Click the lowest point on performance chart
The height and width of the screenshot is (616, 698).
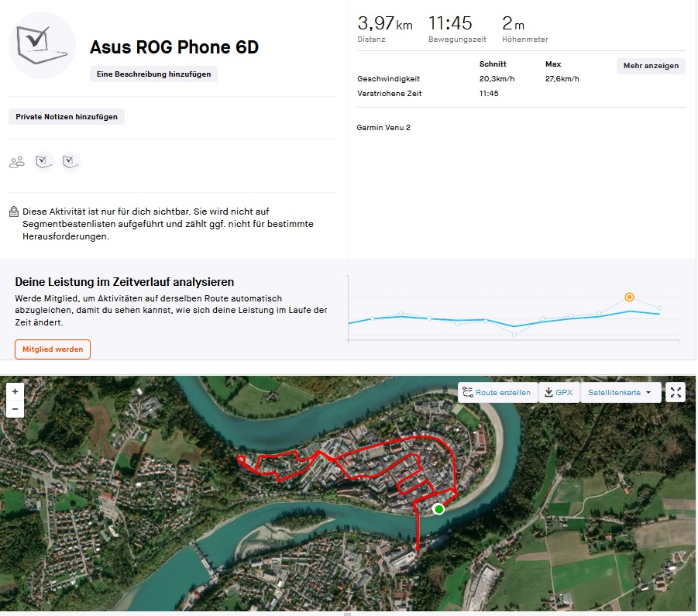tap(514, 334)
